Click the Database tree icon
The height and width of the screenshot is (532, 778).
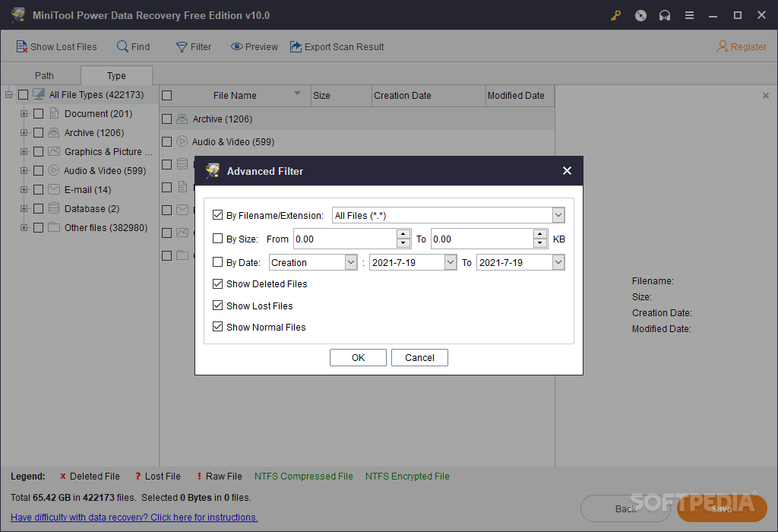pos(54,208)
